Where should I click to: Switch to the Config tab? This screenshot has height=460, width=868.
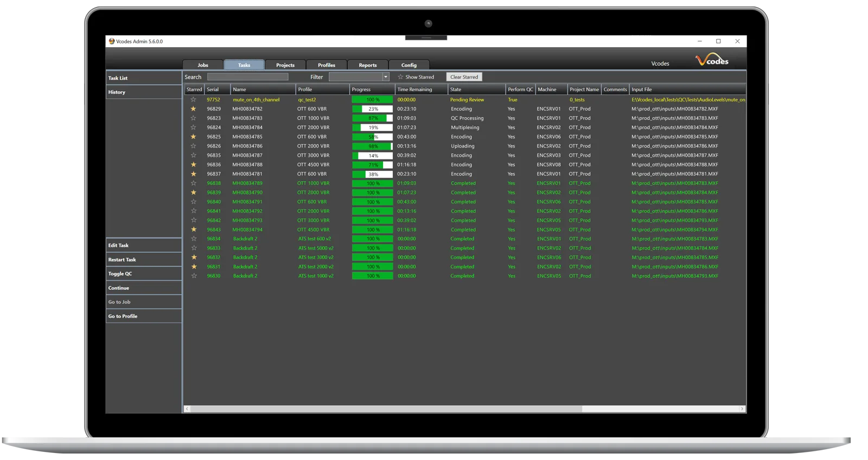[x=409, y=65]
